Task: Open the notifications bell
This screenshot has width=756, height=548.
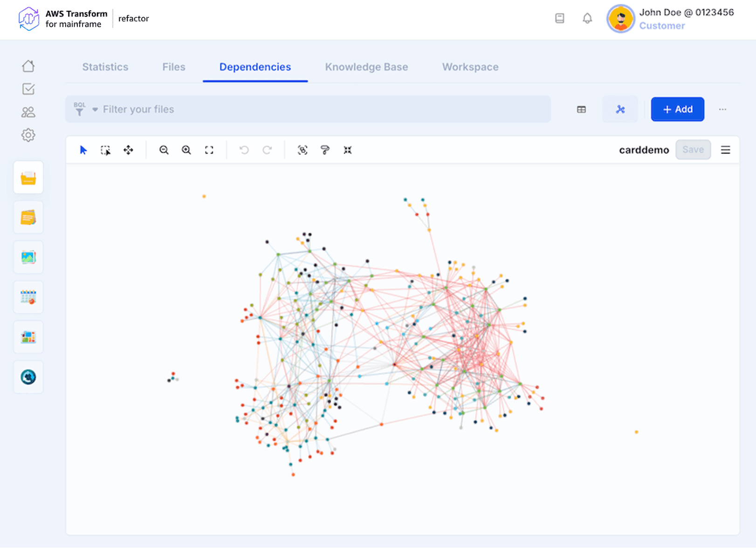Action: pyautogui.click(x=587, y=19)
